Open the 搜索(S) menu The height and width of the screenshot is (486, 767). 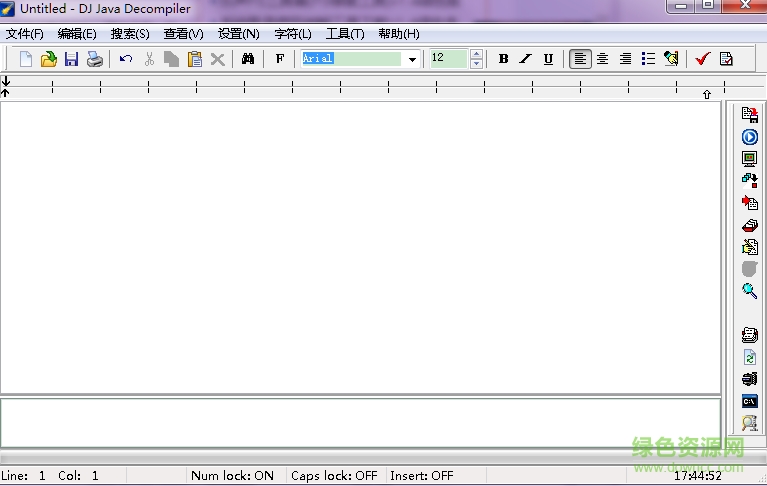click(x=130, y=34)
